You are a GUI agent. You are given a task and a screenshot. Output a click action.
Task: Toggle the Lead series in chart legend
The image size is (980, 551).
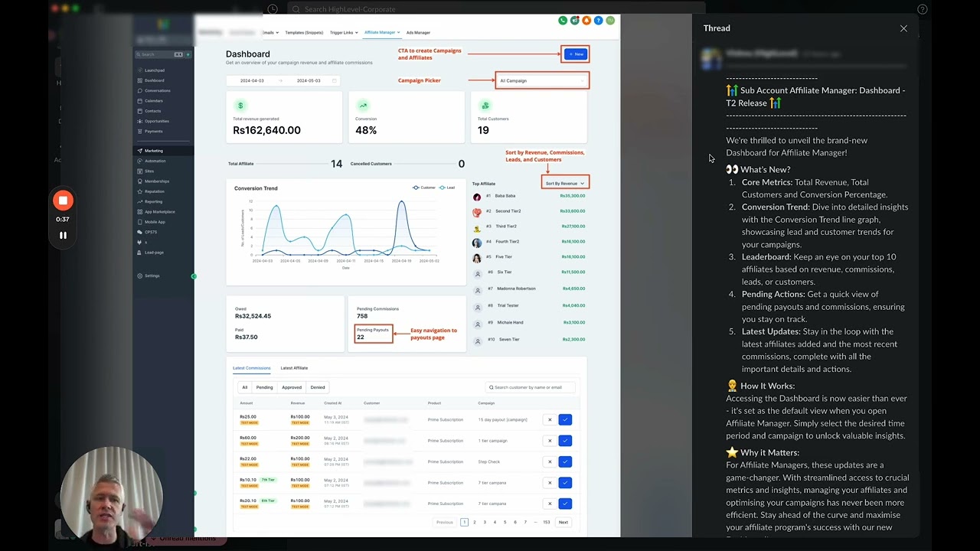point(447,187)
